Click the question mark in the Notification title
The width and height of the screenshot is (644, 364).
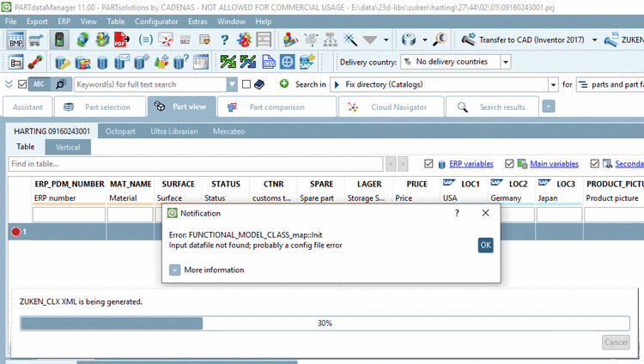click(457, 213)
